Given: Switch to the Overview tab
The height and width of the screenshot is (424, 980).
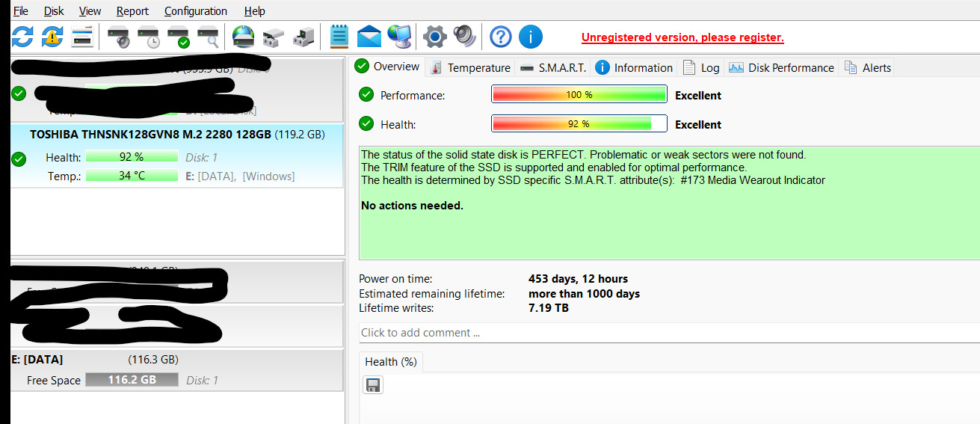Looking at the screenshot, I should (x=388, y=67).
